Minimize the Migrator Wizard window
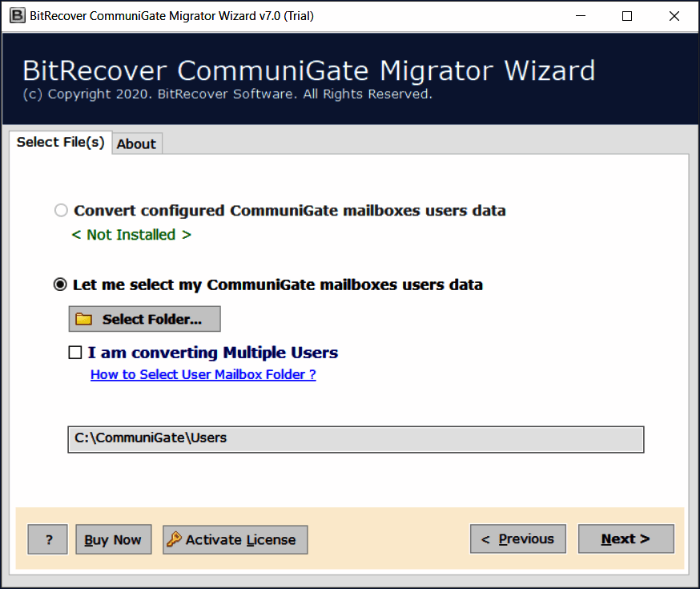 click(581, 16)
